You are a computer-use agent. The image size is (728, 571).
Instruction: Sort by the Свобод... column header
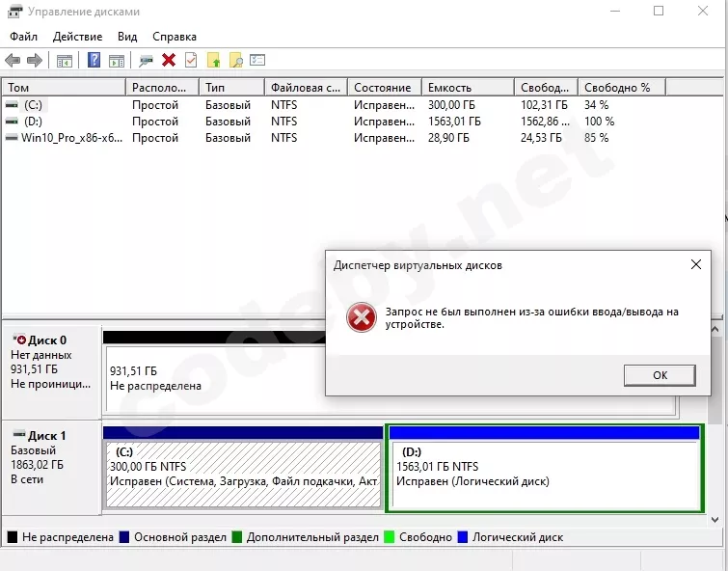click(546, 88)
